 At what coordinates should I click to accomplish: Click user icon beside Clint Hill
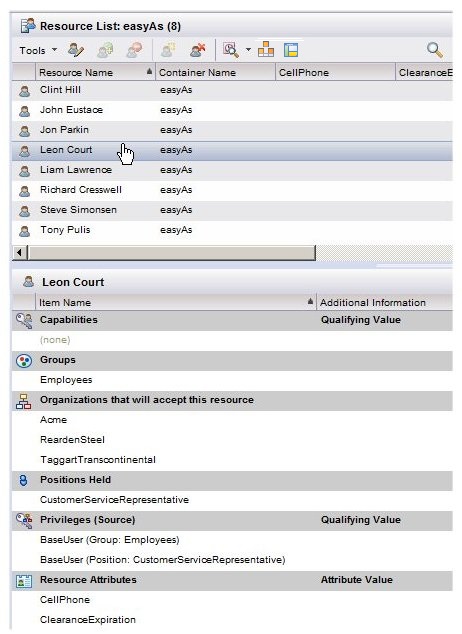coord(25,91)
